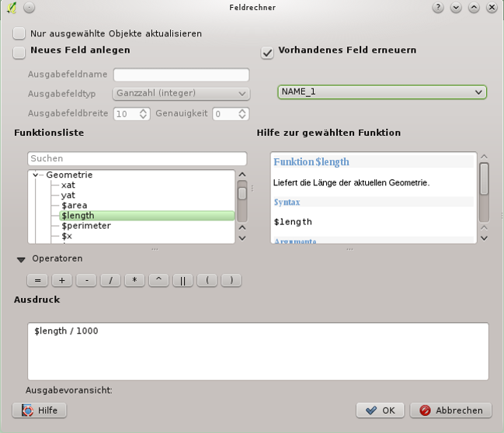Click 'Funktion $length' help heading

(x=311, y=162)
